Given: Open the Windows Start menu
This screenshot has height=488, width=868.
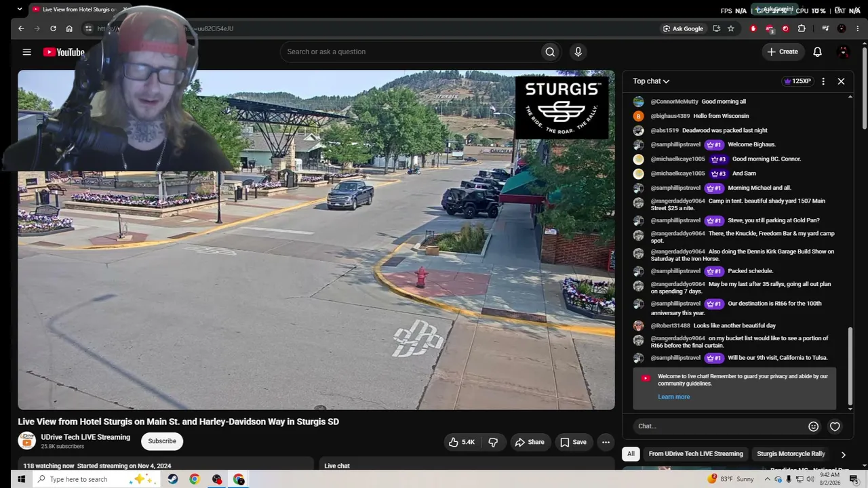Looking at the screenshot, I should [21, 479].
